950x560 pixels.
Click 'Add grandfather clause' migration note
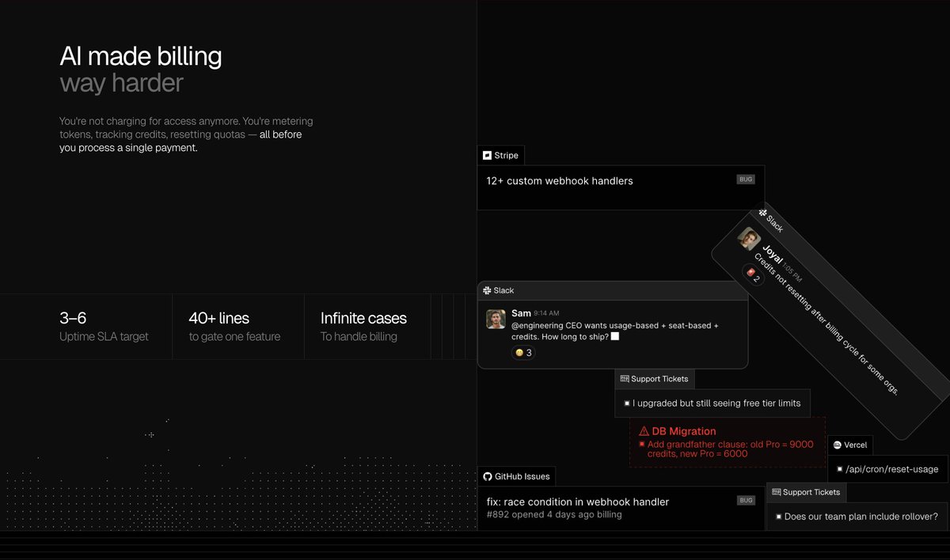731,449
